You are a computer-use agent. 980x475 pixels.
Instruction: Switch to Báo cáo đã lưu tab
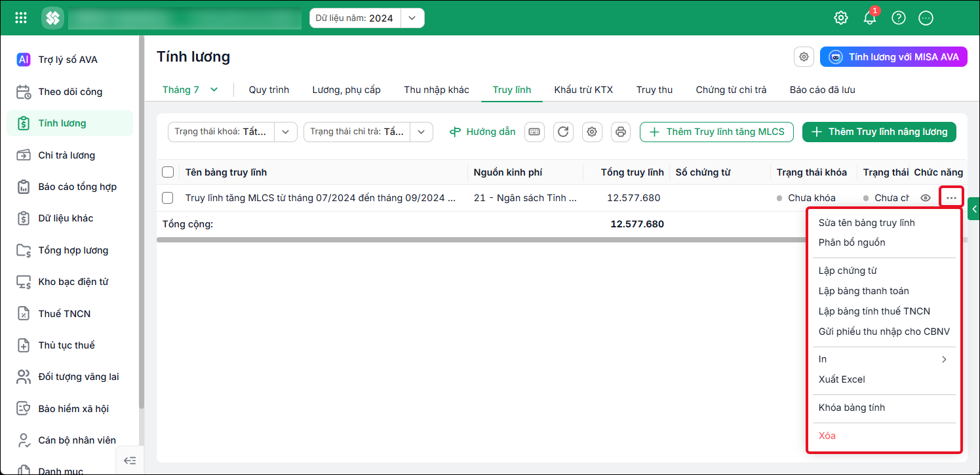[x=822, y=90]
